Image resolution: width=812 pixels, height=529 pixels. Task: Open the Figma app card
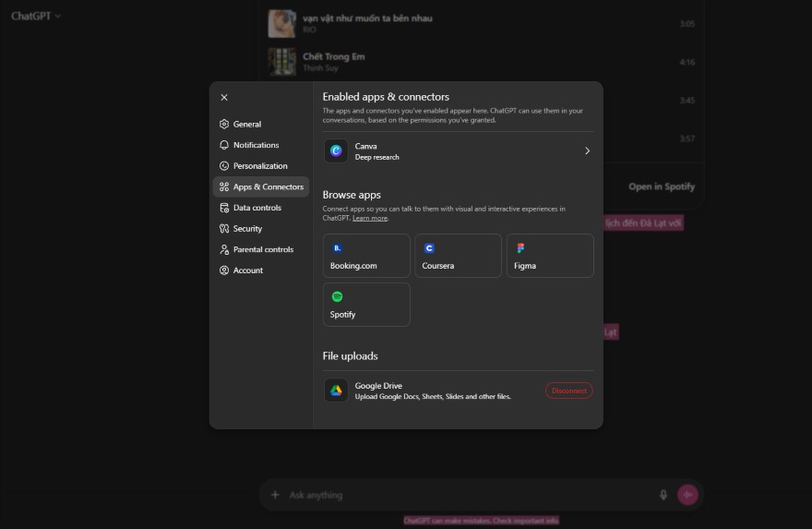point(550,256)
